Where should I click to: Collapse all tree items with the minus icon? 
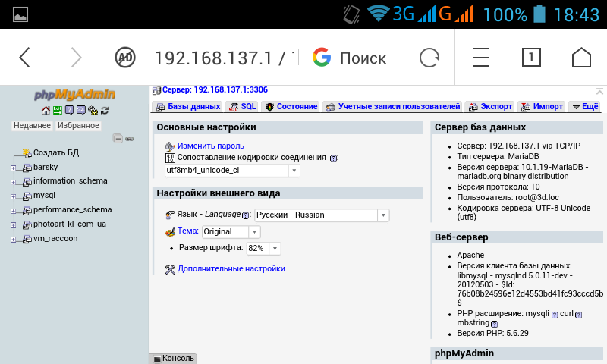[118, 139]
